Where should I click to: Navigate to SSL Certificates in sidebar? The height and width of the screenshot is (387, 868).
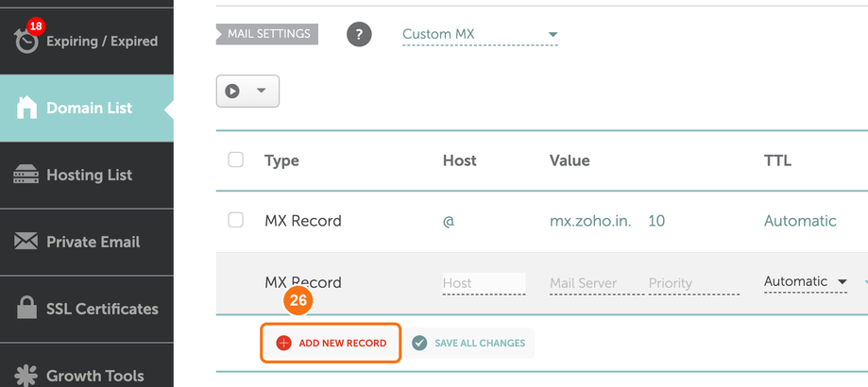click(86, 309)
